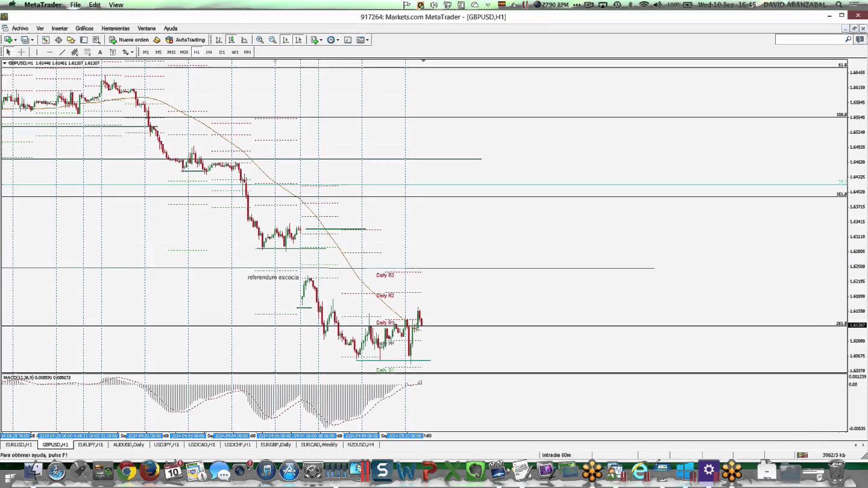Open Google Chrome from the Dock
This screenshot has width=868, height=488.
(x=127, y=471)
